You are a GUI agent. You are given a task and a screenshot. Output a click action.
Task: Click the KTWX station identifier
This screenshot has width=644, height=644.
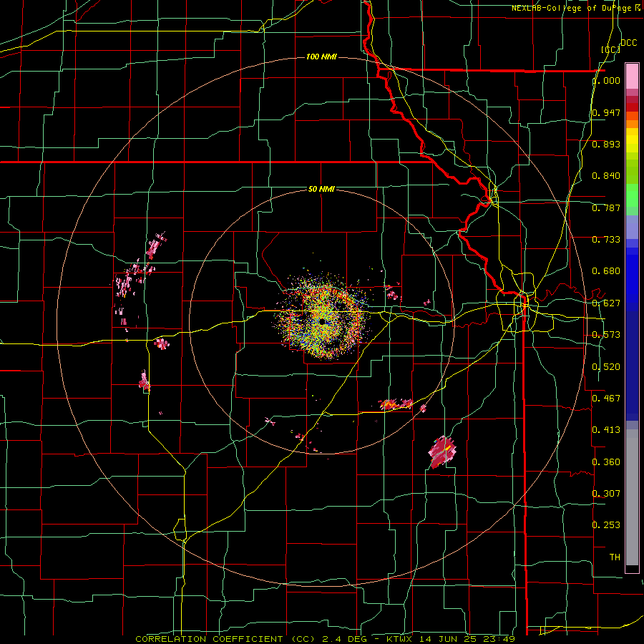pyautogui.click(x=399, y=639)
